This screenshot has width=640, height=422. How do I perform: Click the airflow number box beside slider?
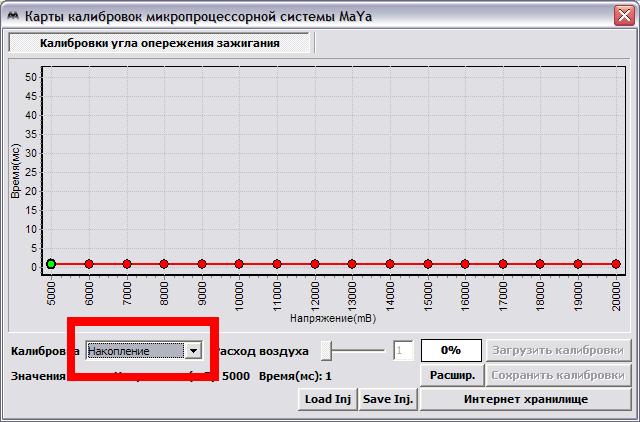pyautogui.click(x=403, y=351)
